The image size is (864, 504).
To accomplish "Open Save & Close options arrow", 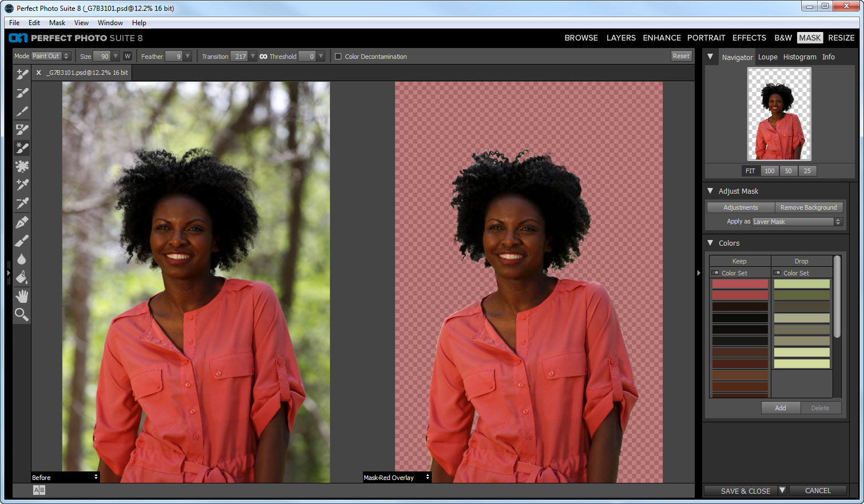I will 782,490.
